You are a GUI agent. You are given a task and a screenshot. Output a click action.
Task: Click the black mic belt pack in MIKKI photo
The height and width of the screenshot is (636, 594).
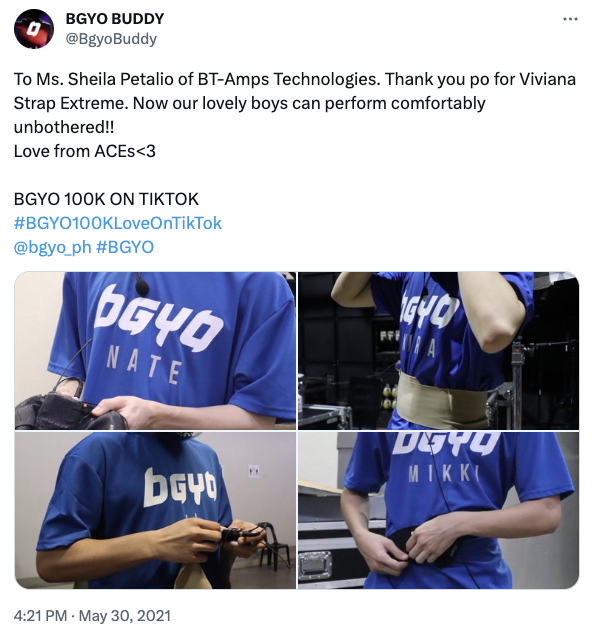(424, 548)
